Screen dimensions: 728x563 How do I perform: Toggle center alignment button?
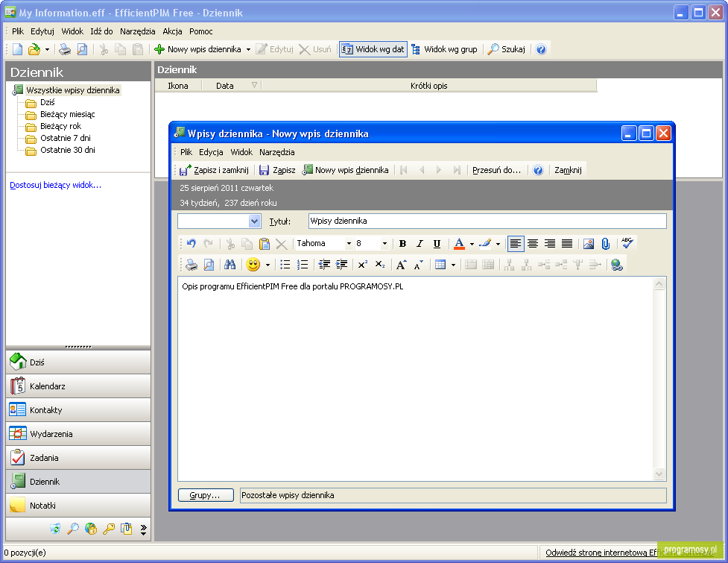pos(533,243)
